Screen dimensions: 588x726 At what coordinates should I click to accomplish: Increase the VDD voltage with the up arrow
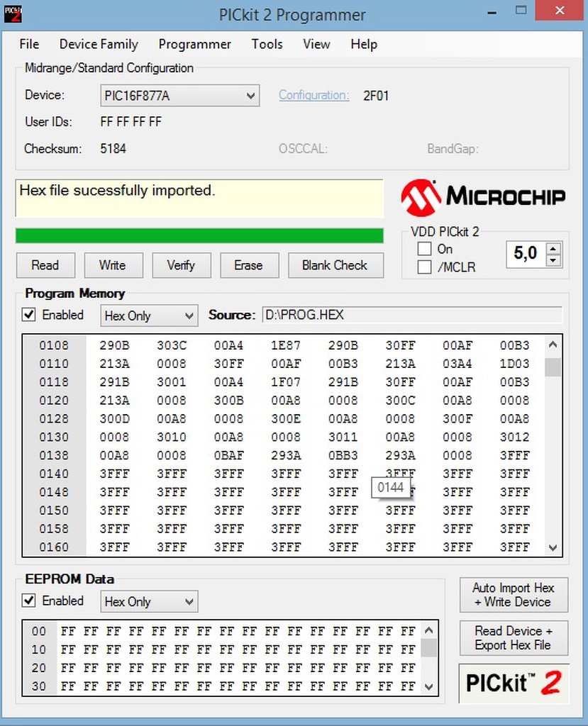[553, 249]
